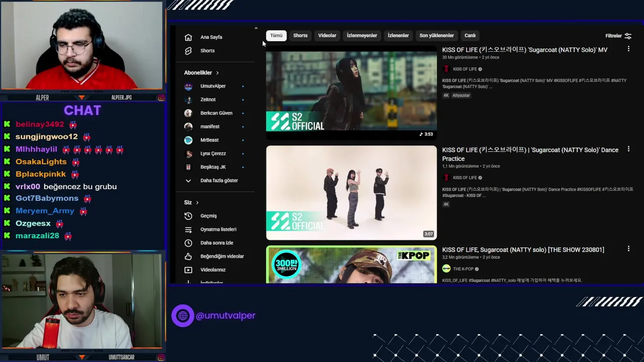Open Beğendiğim videolar thumbs-up icon
644x362 pixels.
pos(188,256)
